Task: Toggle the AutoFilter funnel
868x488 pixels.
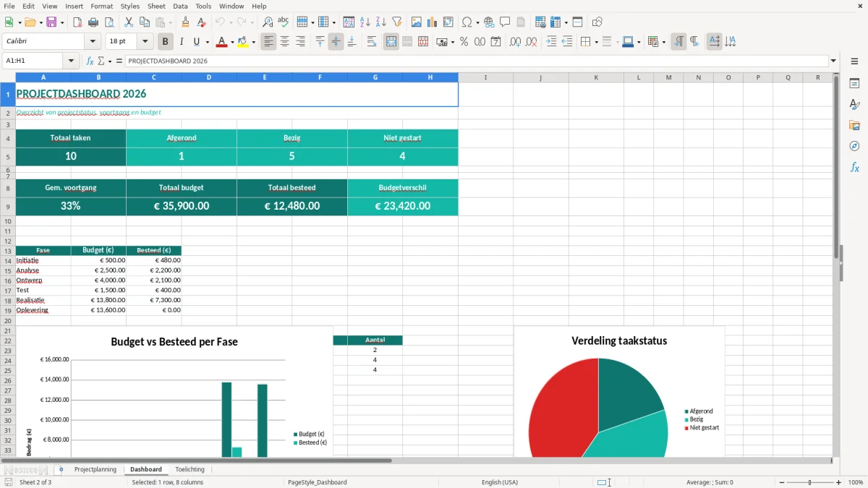Action: coord(397,22)
